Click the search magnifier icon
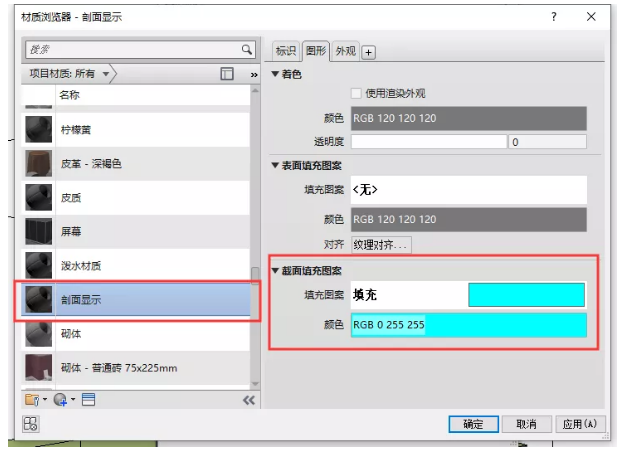The width and height of the screenshot is (633, 454). click(247, 49)
